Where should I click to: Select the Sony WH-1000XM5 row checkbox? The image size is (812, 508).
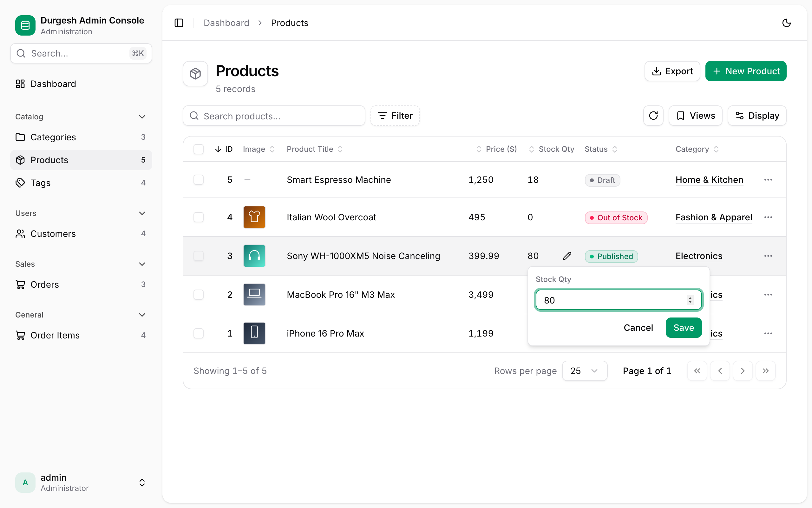[x=199, y=256]
